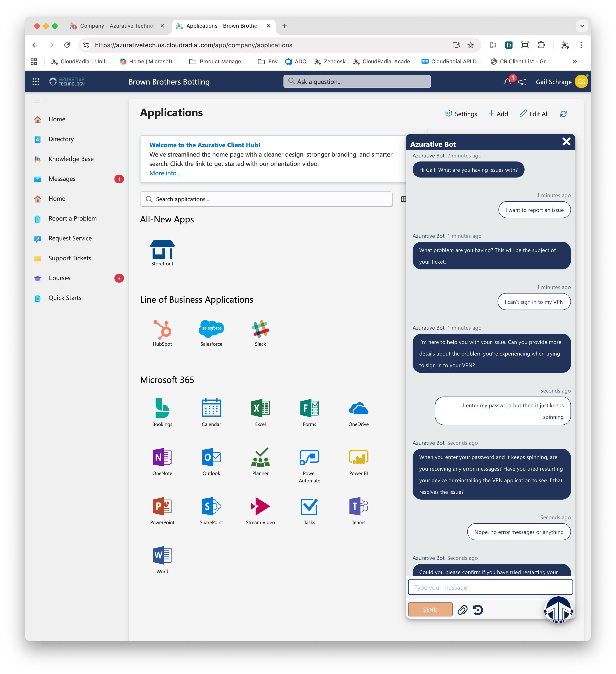Close the Azurative Bot chat window
The height and width of the screenshot is (674, 616).
point(566,142)
